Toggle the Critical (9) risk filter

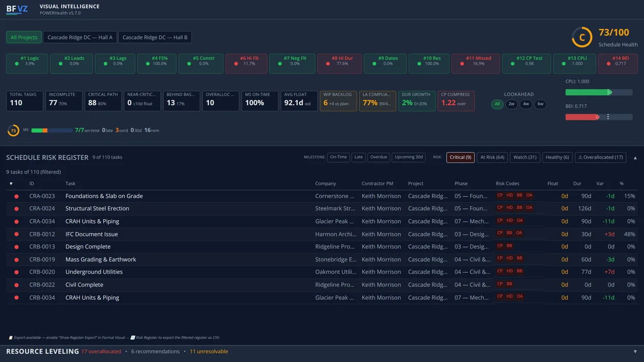coord(460,157)
